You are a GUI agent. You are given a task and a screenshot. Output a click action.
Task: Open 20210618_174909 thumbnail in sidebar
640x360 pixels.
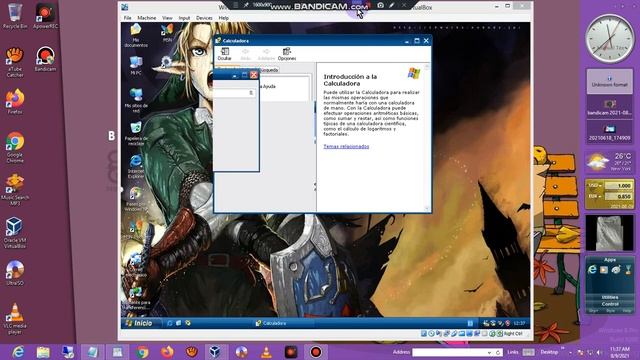pyautogui.click(x=609, y=131)
